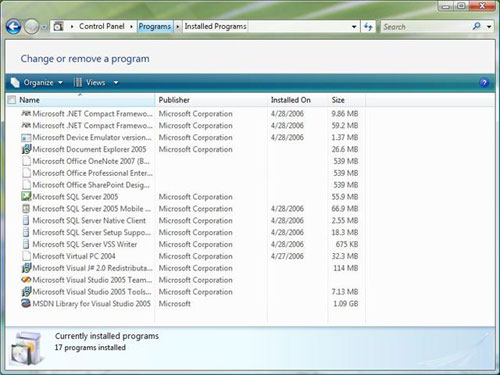This screenshot has width=500, height=375.
Task: Click the 114 MB size value
Action: click(346, 268)
